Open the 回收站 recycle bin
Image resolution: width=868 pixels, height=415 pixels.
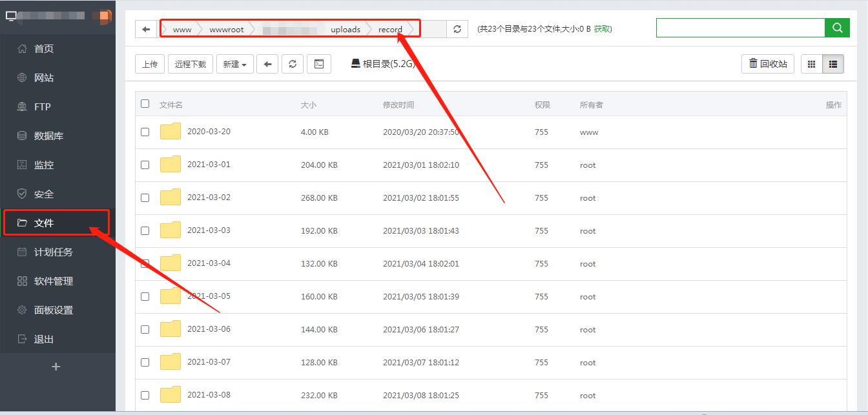[768, 64]
